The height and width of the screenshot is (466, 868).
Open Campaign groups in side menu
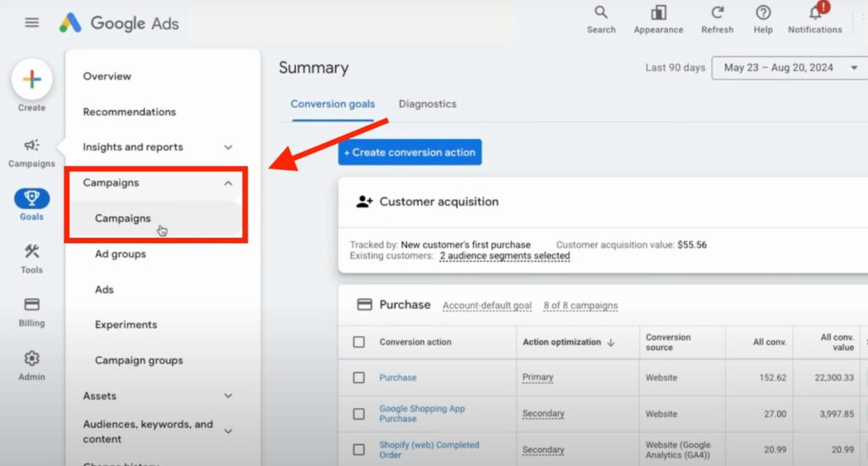[x=139, y=360]
